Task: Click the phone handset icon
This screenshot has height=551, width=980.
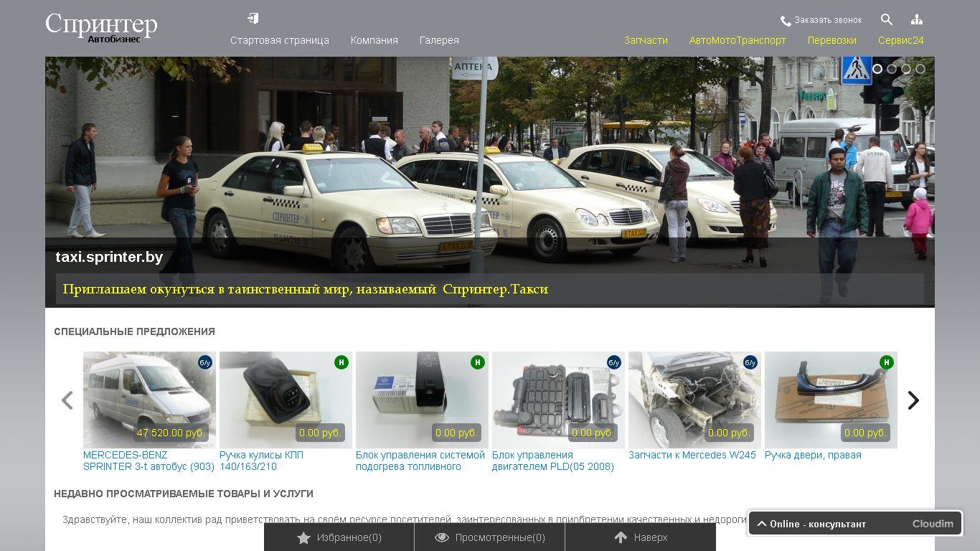Action: click(786, 21)
